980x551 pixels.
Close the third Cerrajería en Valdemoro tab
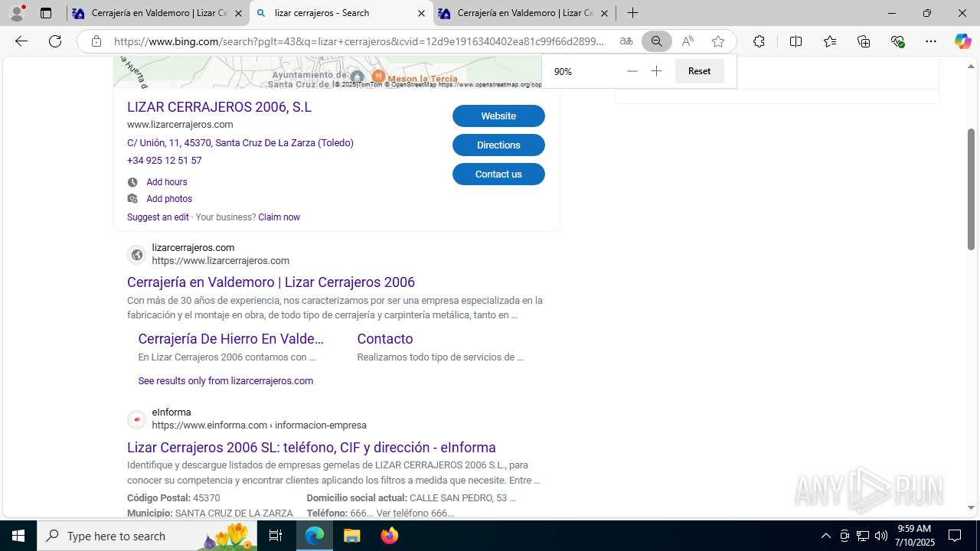coord(604,13)
